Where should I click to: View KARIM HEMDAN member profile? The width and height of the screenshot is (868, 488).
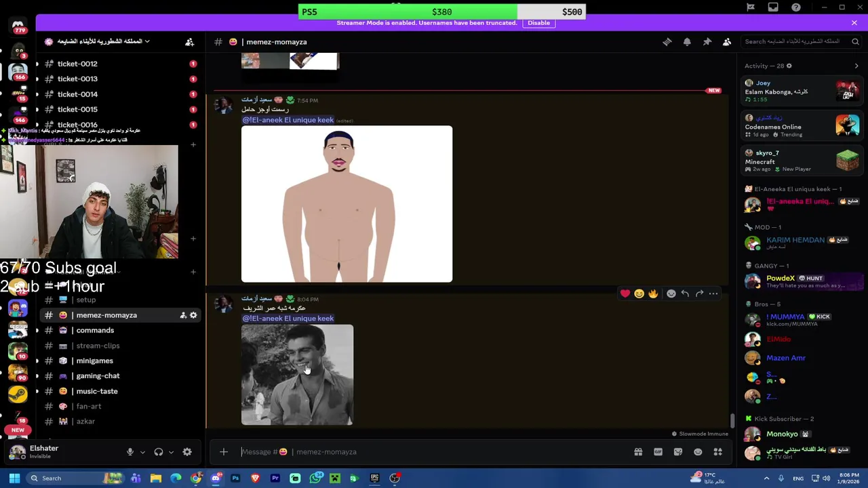pos(802,243)
